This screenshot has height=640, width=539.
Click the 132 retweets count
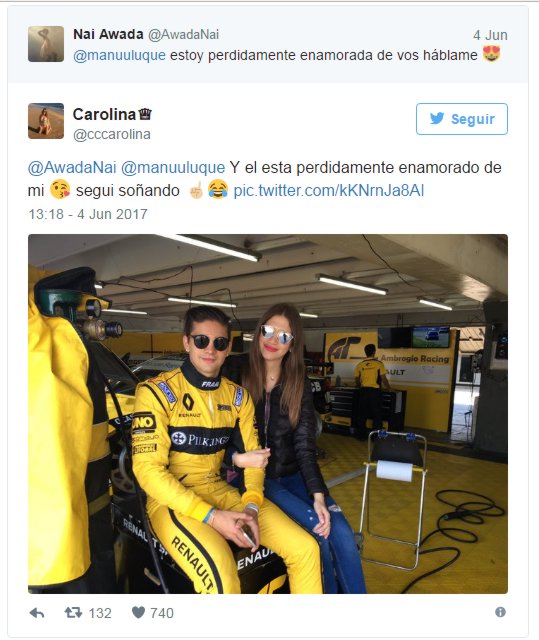point(100,613)
